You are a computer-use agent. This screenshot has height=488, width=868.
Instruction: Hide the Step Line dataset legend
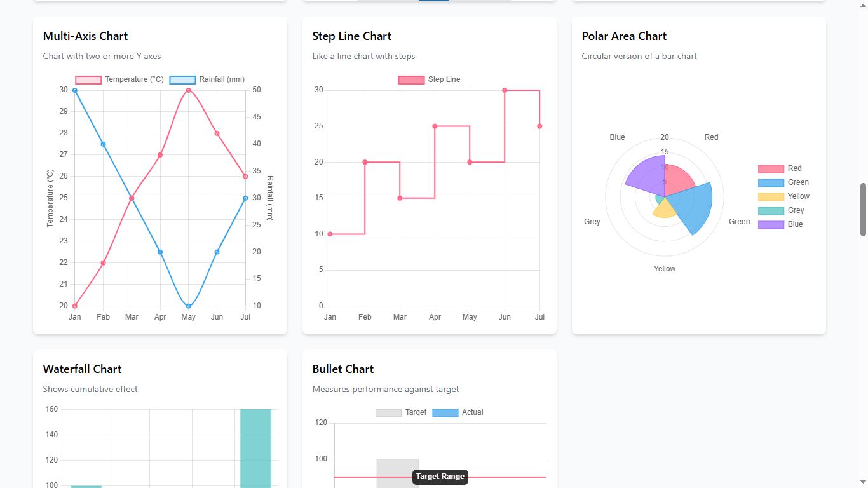411,79
